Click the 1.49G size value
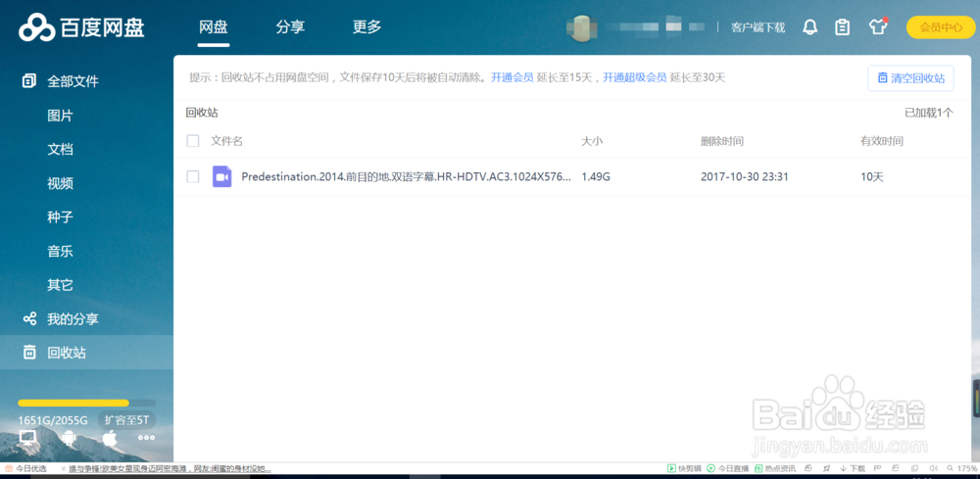 [x=596, y=176]
